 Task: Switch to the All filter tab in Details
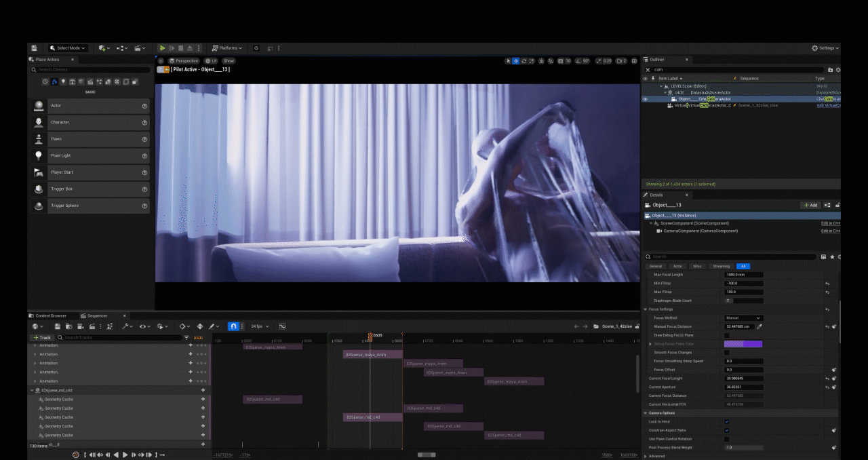click(743, 266)
